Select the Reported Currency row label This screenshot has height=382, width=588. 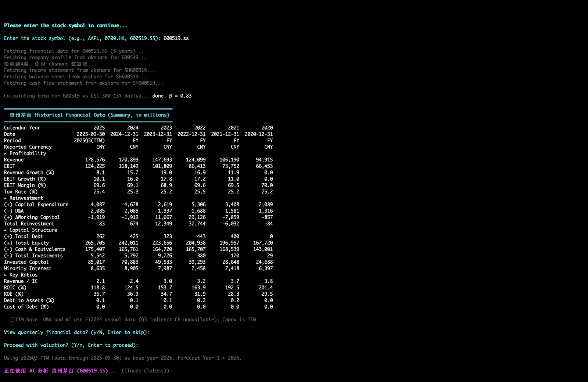coord(28,147)
